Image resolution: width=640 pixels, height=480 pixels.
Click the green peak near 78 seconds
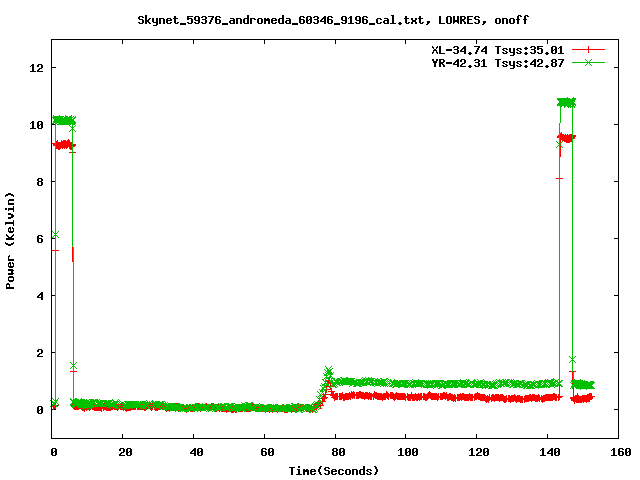(329, 371)
